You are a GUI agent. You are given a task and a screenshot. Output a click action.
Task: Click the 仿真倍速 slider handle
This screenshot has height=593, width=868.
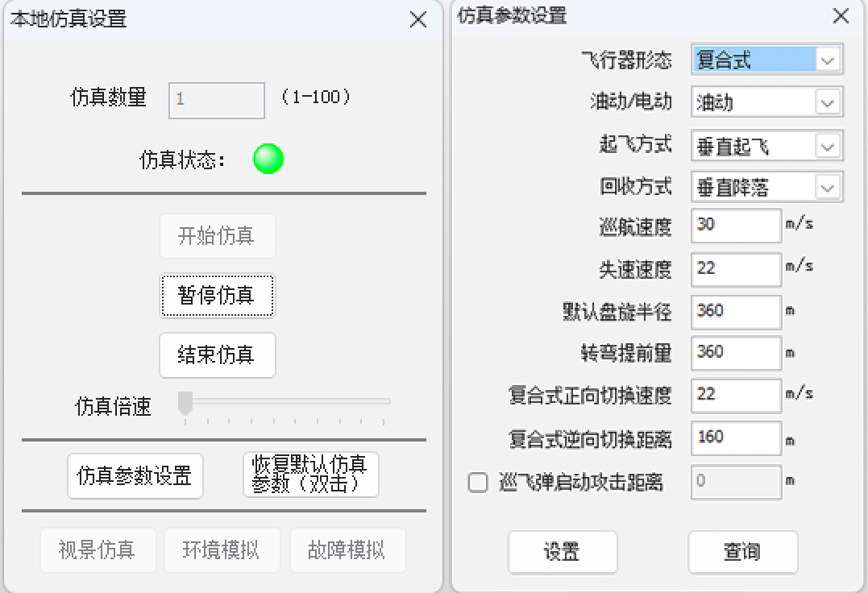click(x=185, y=403)
